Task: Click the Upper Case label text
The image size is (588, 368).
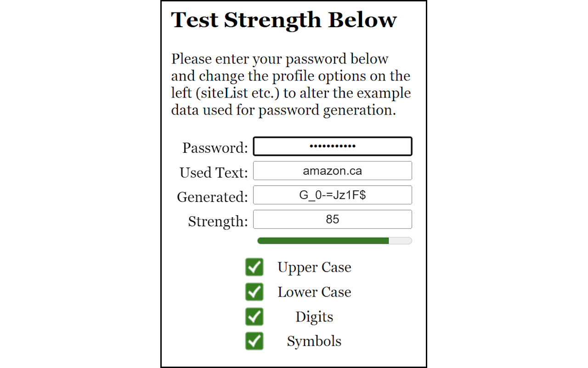Action: pyautogui.click(x=314, y=267)
